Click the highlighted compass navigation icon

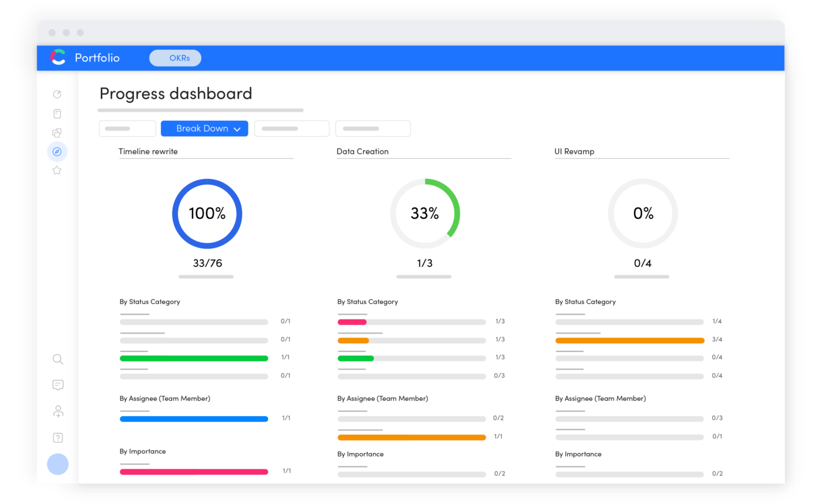point(57,151)
